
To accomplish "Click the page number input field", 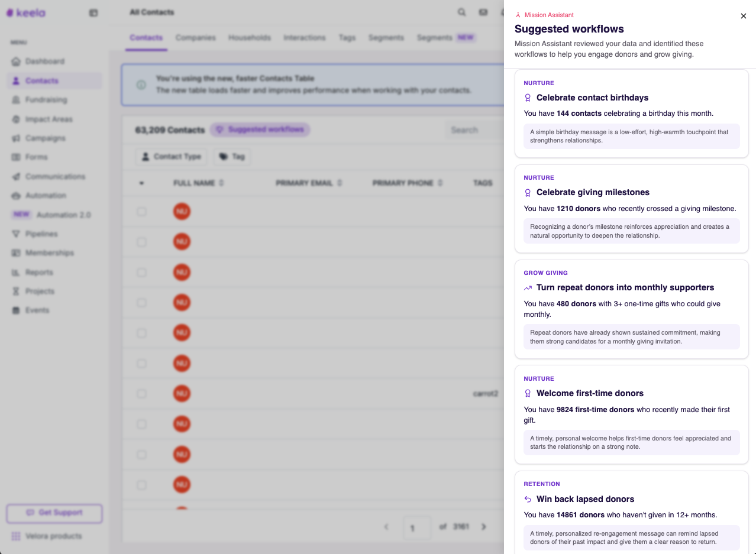I will 416,527.
